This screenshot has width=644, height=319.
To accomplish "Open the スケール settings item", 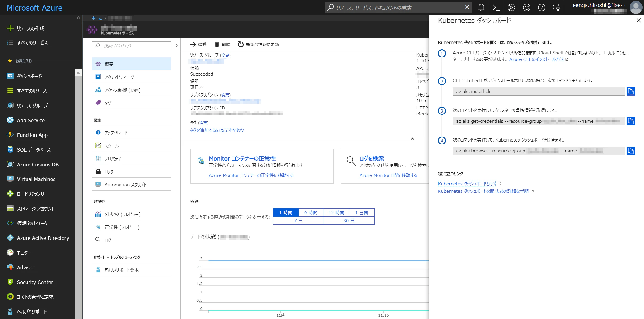I will pyautogui.click(x=131, y=146).
